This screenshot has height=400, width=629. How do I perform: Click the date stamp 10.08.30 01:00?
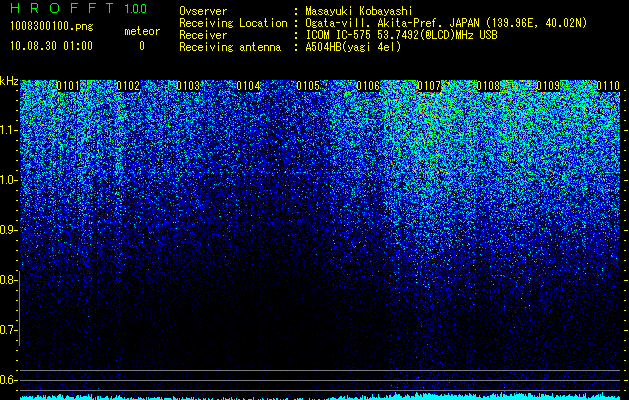[51, 46]
